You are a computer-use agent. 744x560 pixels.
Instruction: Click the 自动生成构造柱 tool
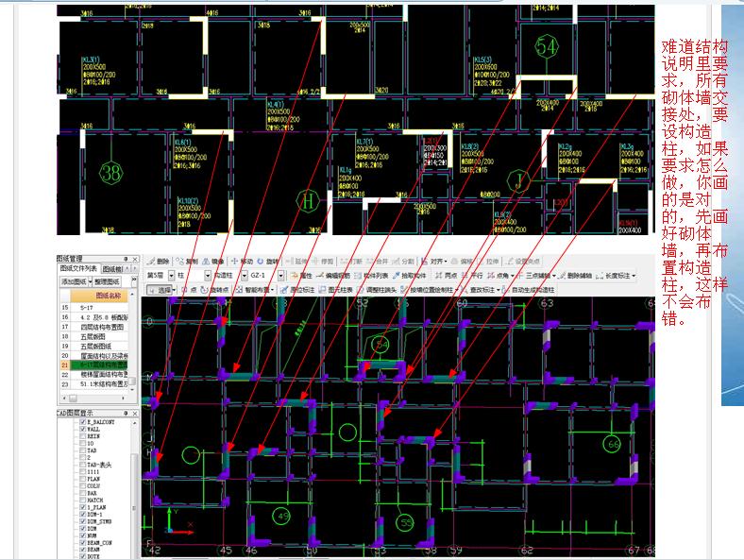(x=528, y=290)
